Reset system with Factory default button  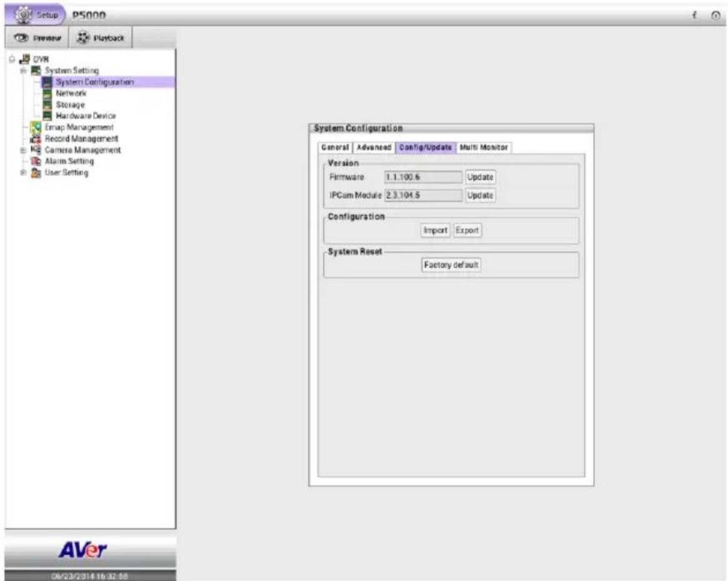point(451,265)
